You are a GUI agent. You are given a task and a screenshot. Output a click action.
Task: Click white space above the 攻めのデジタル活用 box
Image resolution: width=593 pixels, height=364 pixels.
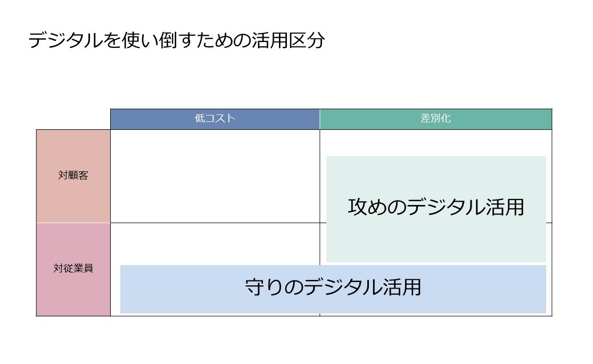tap(435, 143)
